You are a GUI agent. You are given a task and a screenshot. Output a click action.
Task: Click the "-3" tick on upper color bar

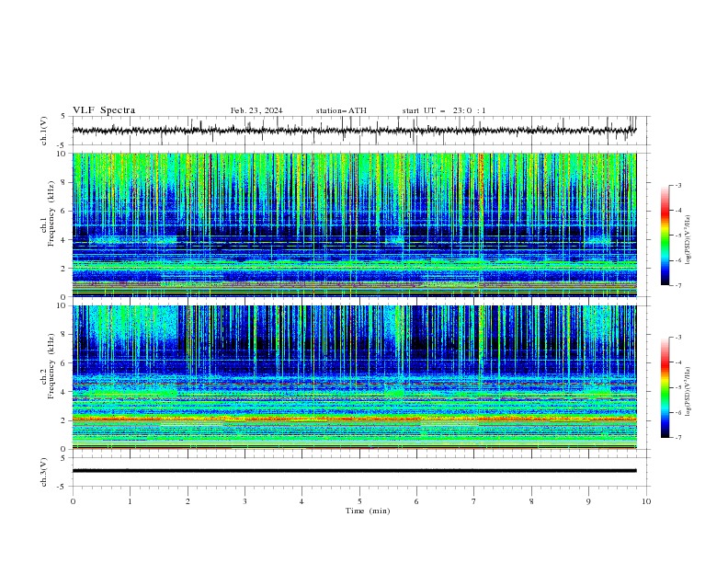click(x=677, y=185)
